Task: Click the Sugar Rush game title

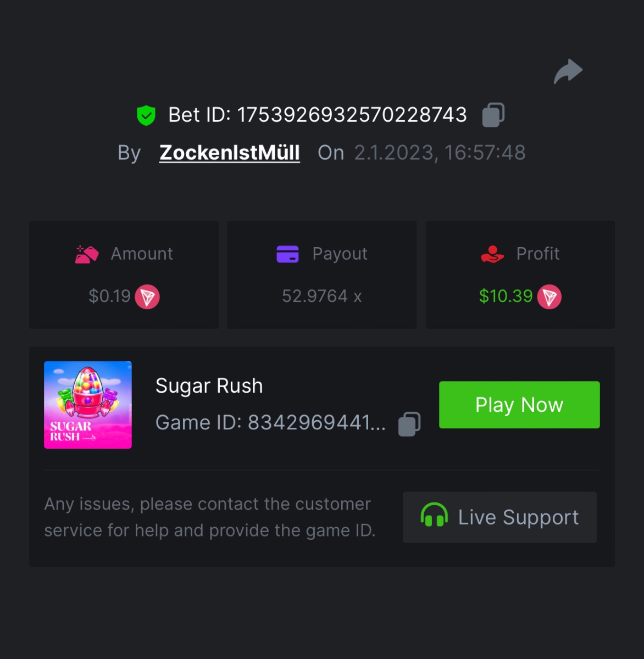Action: pos(209,386)
